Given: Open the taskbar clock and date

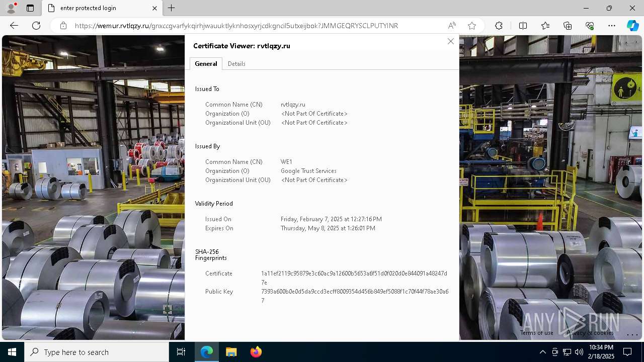Looking at the screenshot, I should (x=601, y=352).
